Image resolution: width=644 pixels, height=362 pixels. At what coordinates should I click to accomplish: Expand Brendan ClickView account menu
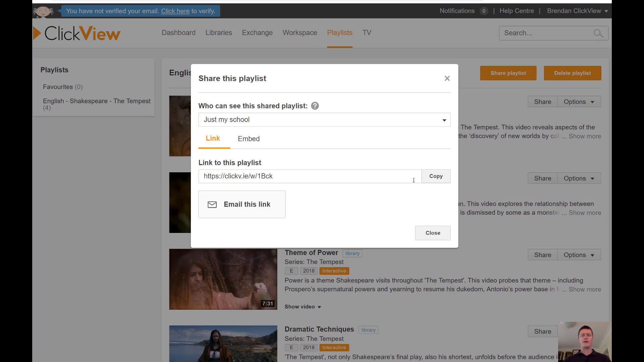coord(577,11)
